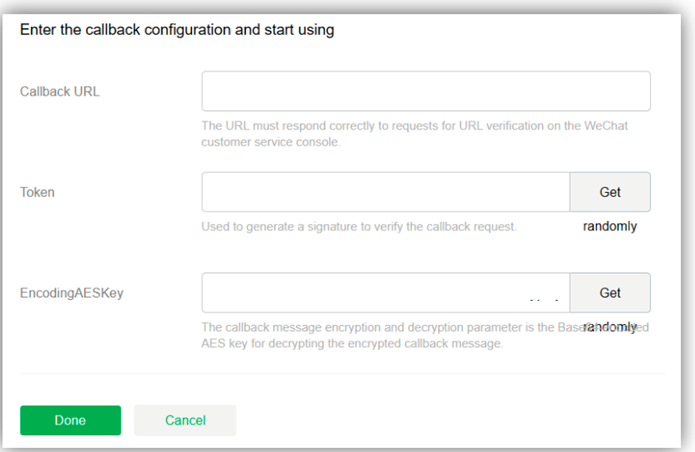Click the Get button beside EncodingAESKey
This screenshot has height=452, width=695.
pyautogui.click(x=610, y=292)
